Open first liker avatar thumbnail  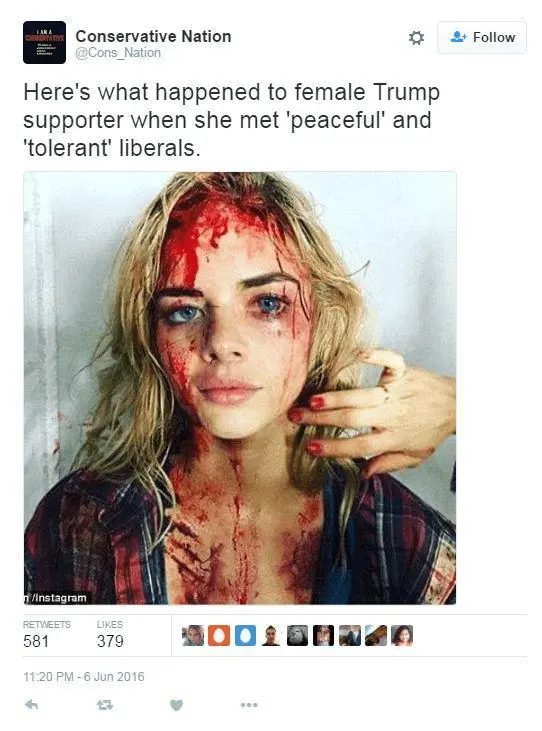click(x=193, y=635)
